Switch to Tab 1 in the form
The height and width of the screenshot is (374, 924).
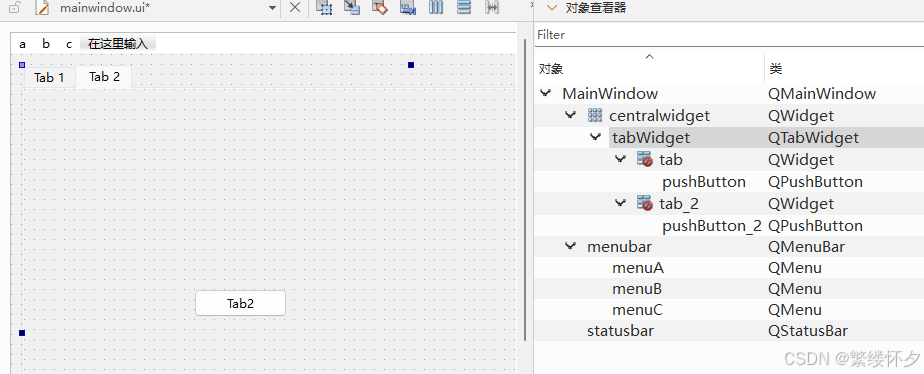tap(49, 78)
